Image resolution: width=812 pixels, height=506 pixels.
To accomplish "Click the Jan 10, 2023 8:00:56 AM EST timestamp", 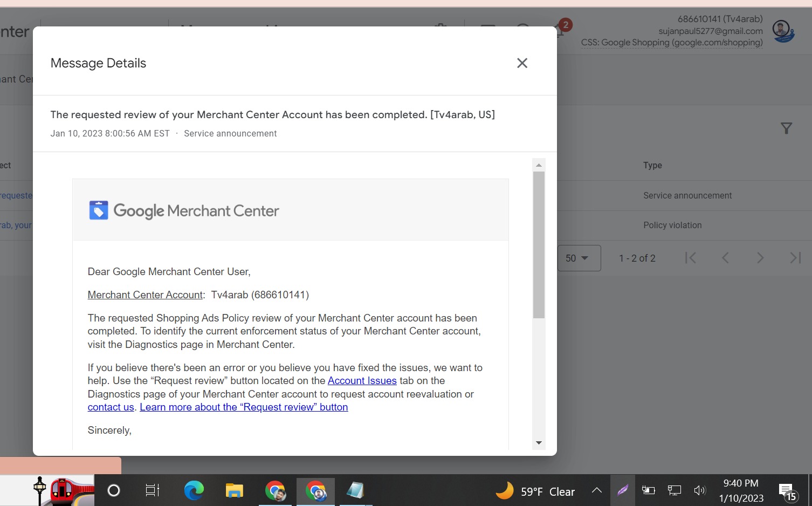I will click(x=110, y=134).
